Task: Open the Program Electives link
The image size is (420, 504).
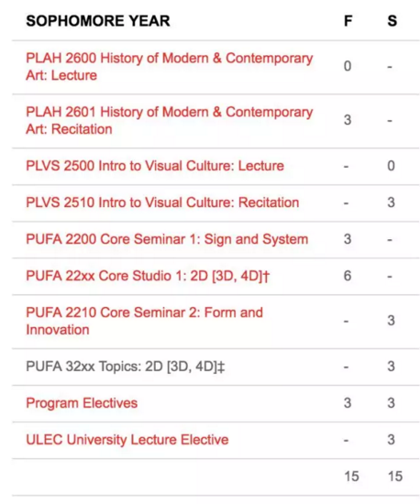Action: click(82, 403)
